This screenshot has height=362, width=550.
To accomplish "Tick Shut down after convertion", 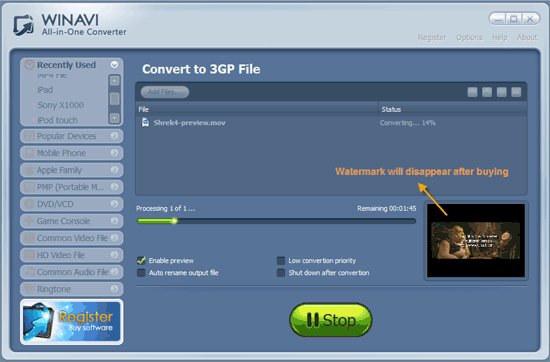I will [x=281, y=273].
